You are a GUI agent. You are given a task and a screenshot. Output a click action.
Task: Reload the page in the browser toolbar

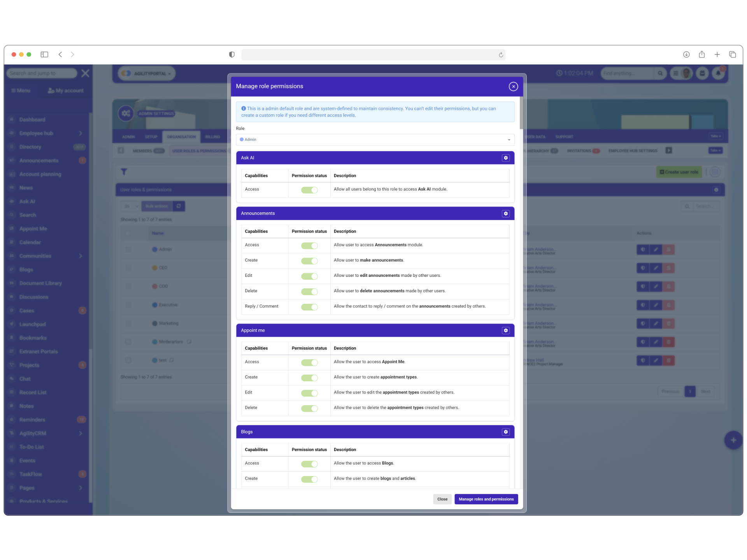tap(501, 55)
